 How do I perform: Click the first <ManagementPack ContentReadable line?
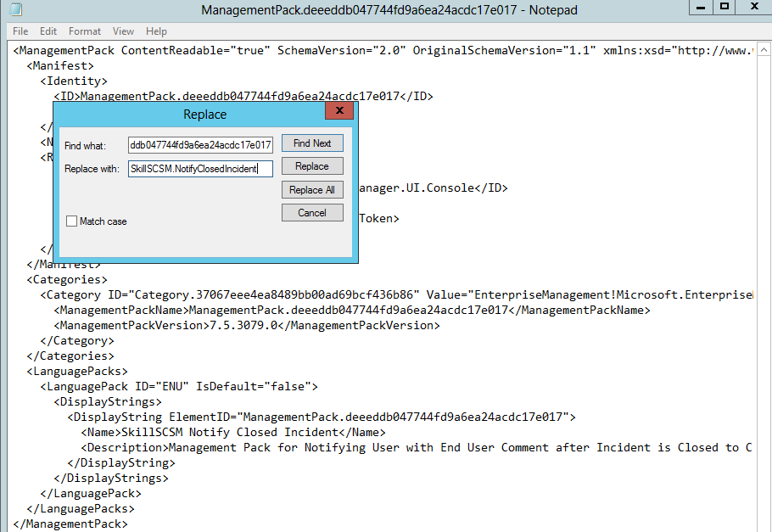(x=383, y=50)
